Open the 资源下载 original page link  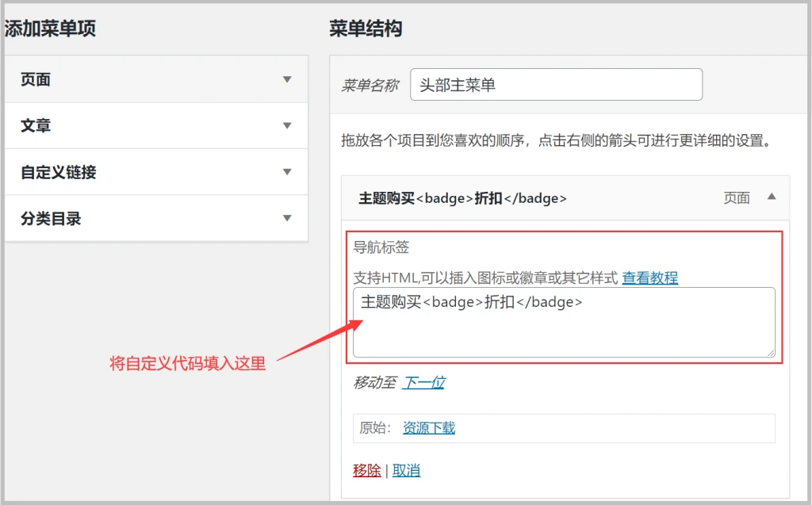coord(428,427)
